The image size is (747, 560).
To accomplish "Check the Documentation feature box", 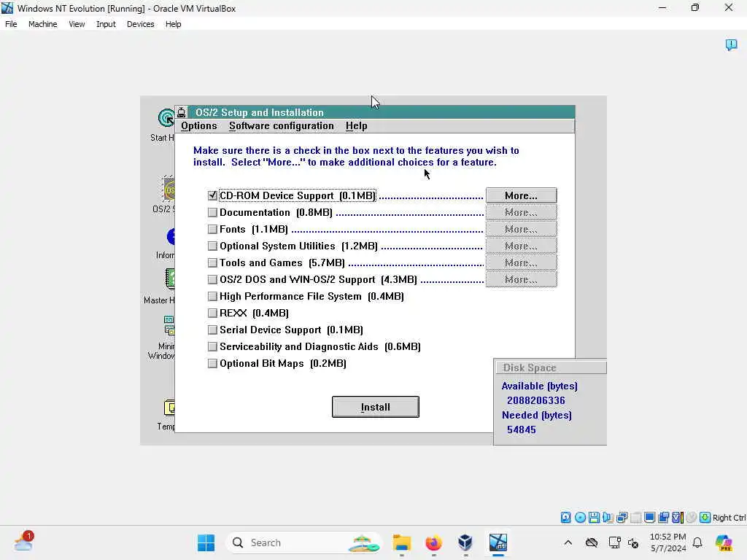I will [212, 212].
